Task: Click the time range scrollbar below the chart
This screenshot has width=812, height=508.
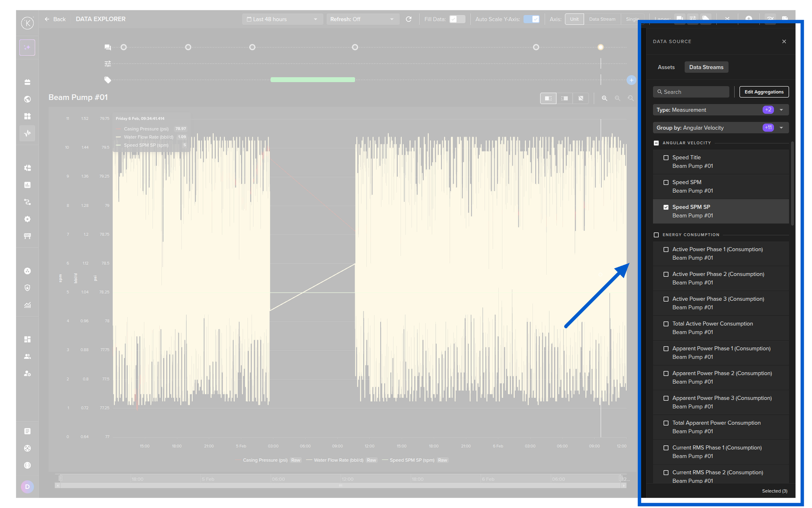Action: point(340,485)
